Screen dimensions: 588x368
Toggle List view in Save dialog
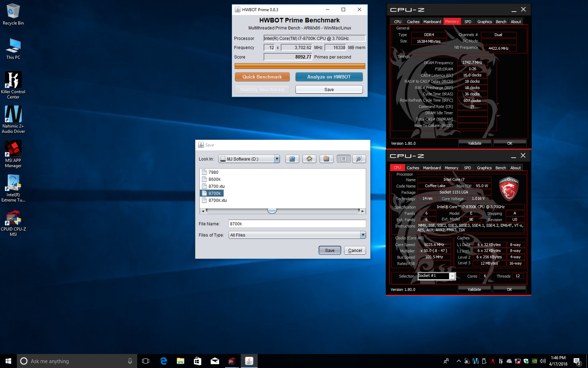click(x=344, y=159)
